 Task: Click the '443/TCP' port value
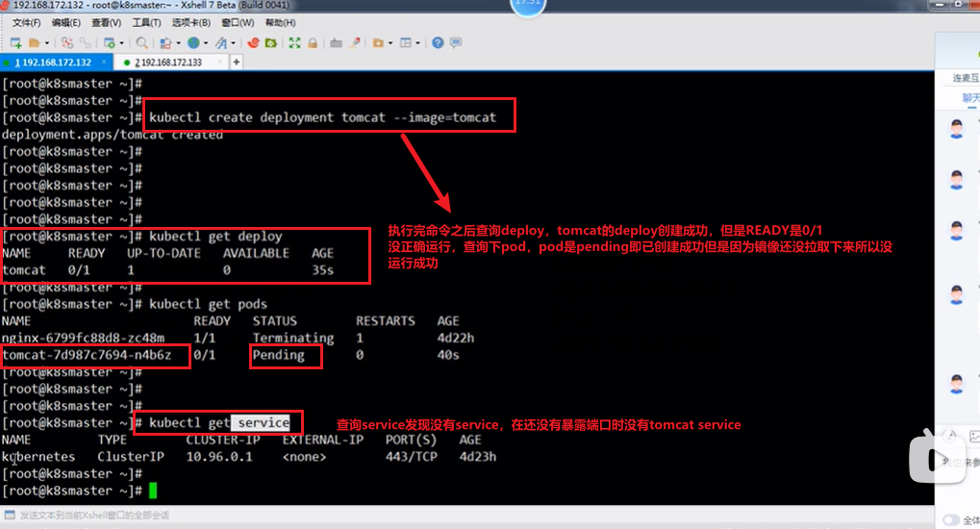click(x=412, y=457)
